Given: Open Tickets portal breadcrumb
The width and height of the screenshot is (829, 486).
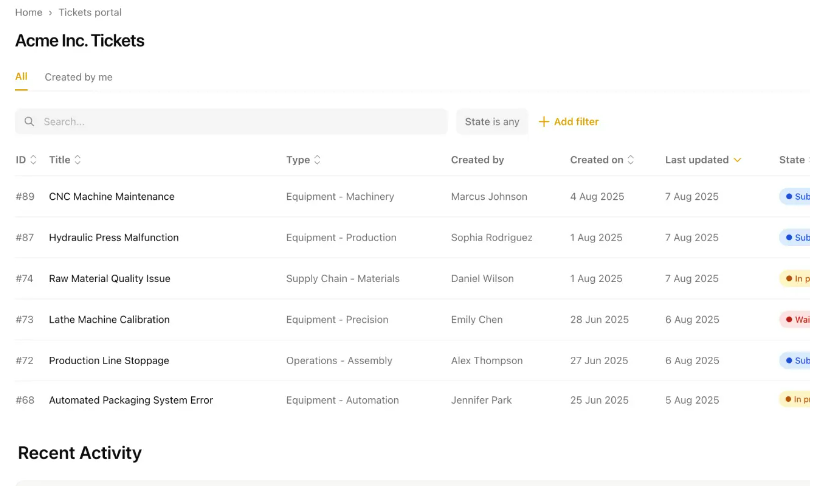Looking at the screenshot, I should pos(90,12).
